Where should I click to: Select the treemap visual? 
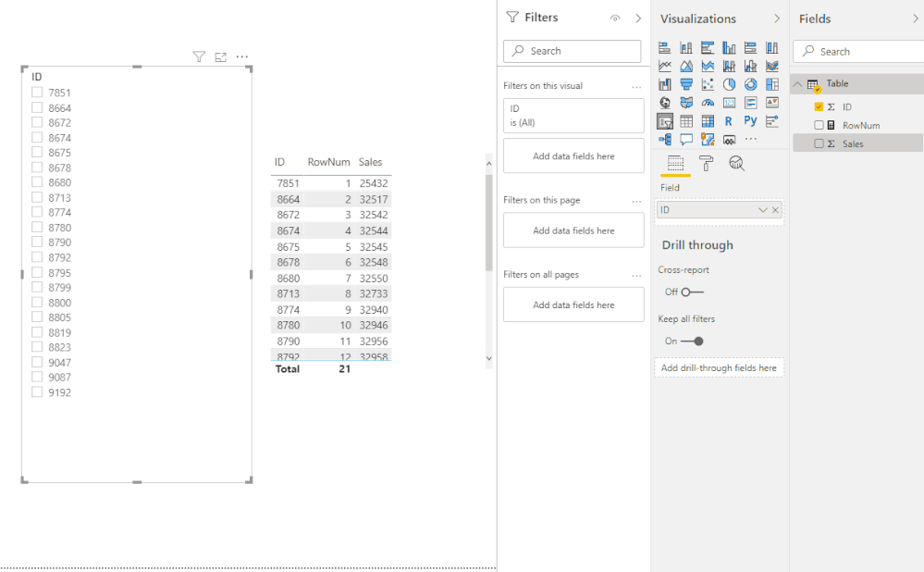point(772,84)
